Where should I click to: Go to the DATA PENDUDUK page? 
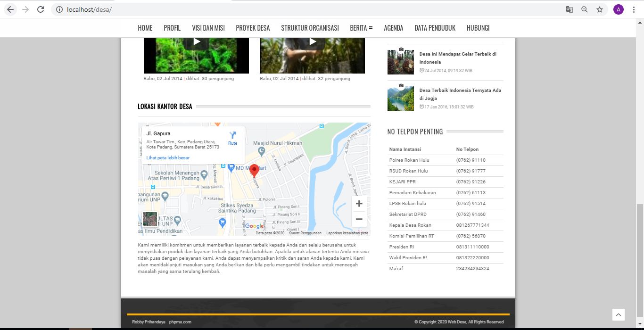pos(435,28)
